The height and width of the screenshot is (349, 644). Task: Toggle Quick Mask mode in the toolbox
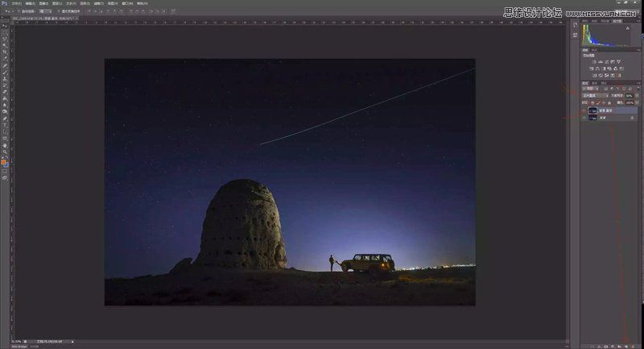5,171
